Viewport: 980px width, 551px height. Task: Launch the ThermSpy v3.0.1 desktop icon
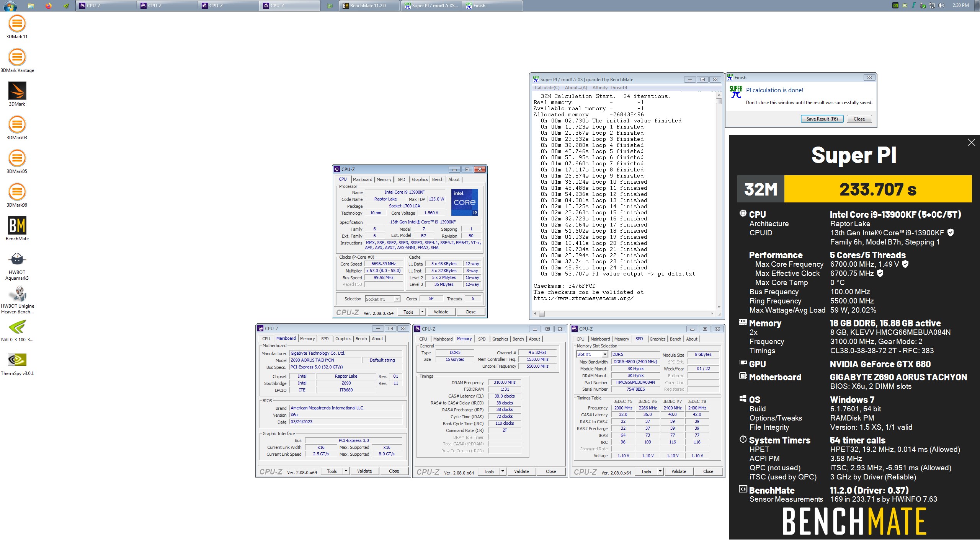[17, 365]
